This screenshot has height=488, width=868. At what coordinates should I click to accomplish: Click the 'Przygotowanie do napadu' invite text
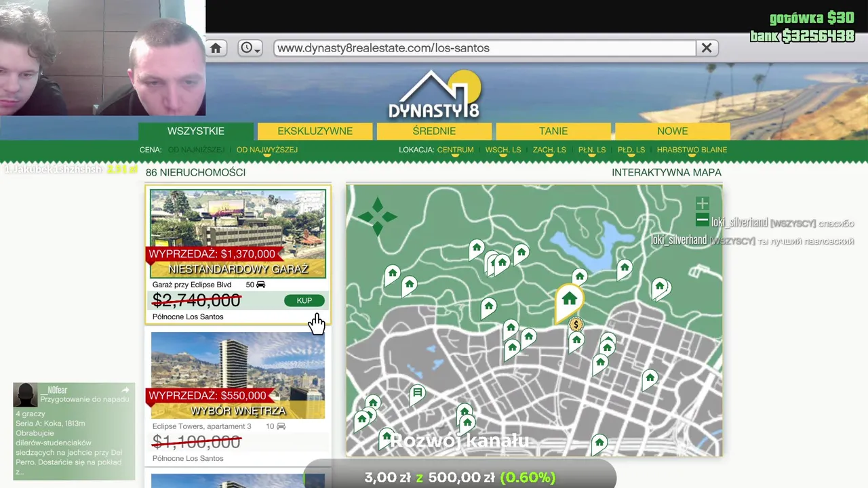(85, 400)
